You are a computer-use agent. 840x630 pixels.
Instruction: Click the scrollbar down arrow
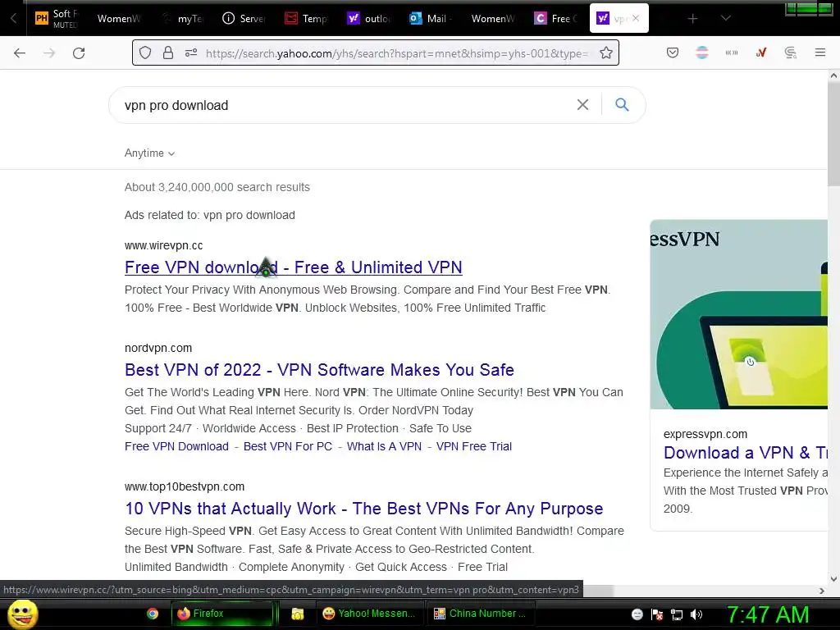(x=833, y=578)
